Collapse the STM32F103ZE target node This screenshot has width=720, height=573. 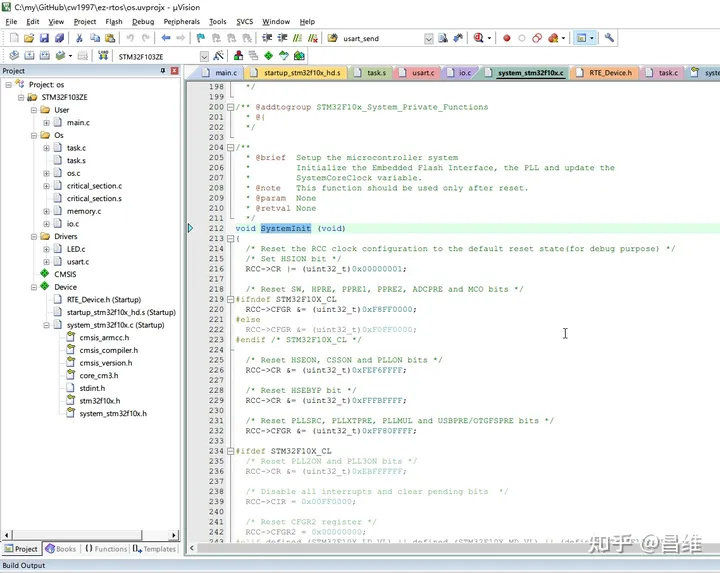[21, 97]
